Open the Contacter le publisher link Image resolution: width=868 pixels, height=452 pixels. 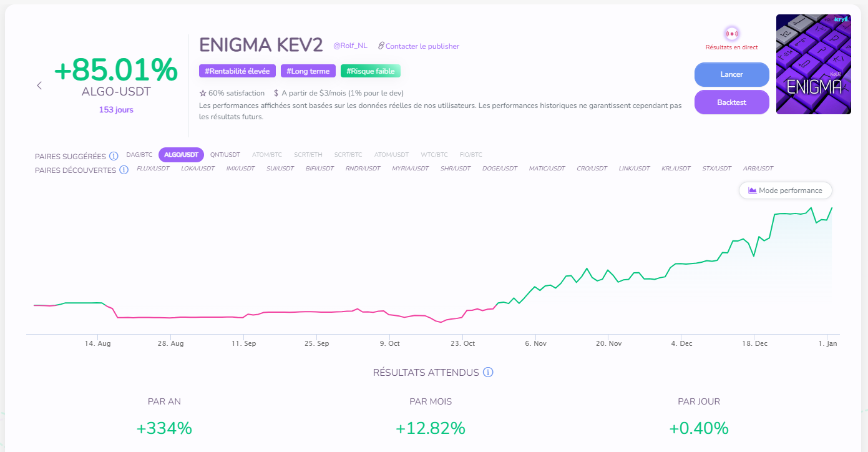tap(423, 46)
